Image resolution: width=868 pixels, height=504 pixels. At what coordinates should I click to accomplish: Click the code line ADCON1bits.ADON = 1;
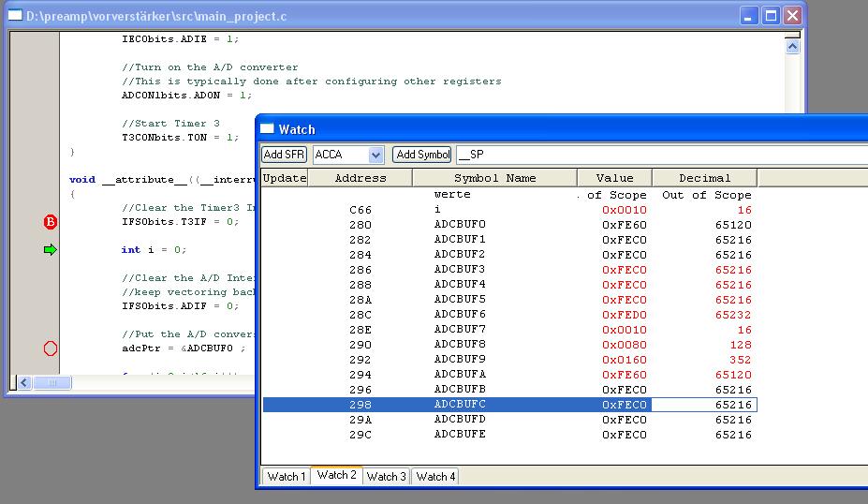pyautogui.click(x=187, y=96)
